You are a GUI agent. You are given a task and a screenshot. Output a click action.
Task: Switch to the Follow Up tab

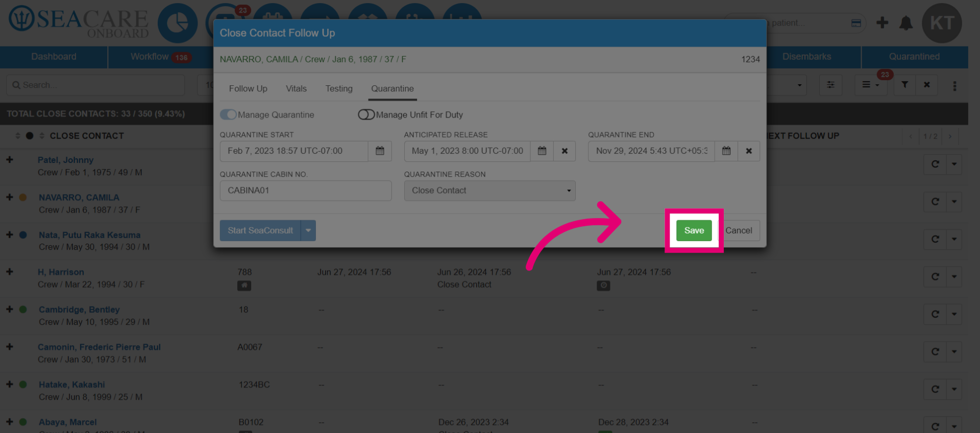coord(248,88)
